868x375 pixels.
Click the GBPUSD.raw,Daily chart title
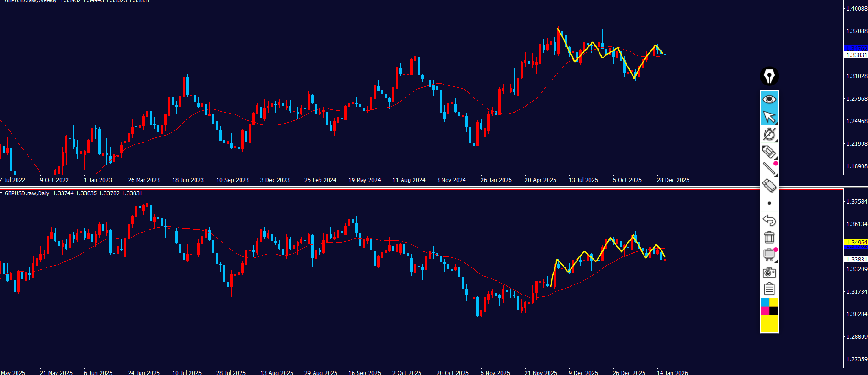point(27,193)
